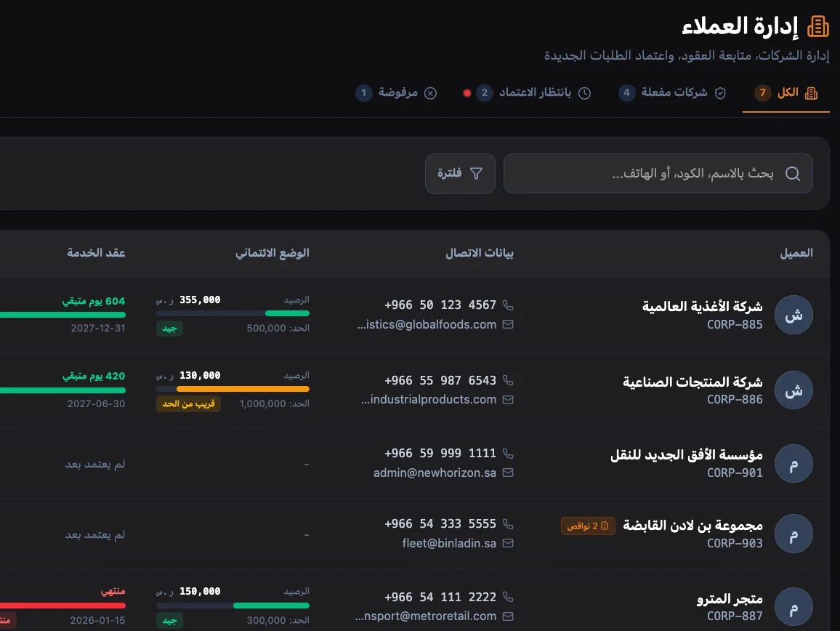The width and height of the screenshot is (840, 631).
Task: Click the العميل column header
Action: (796, 253)
